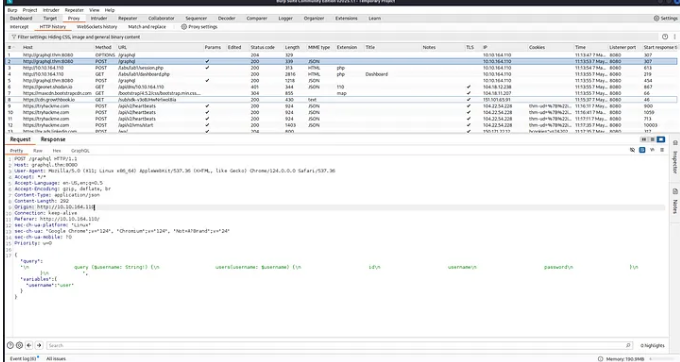Screen dimensions: 680x362
Task: Switch to the Sequencer tab
Action: point(196,18)
